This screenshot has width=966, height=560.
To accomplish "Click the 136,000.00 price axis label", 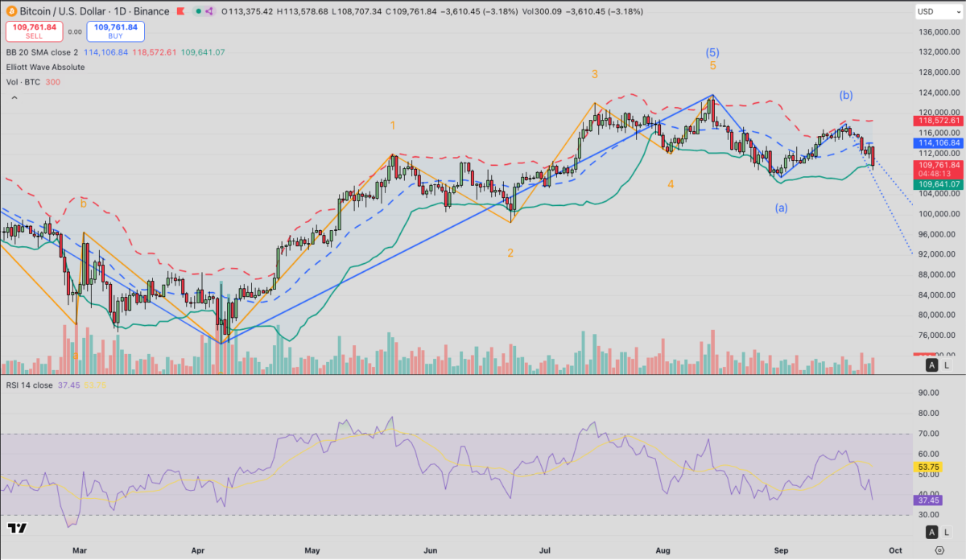I will pos(938,32).
